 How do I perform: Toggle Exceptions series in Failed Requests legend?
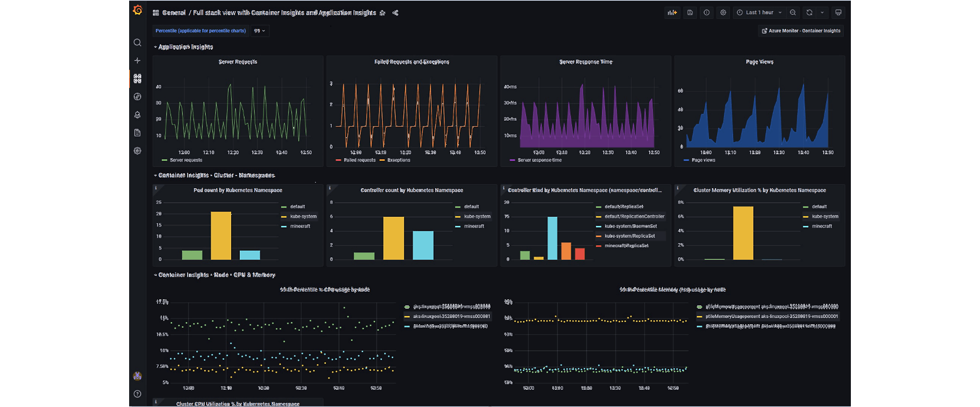pos(398,160)
